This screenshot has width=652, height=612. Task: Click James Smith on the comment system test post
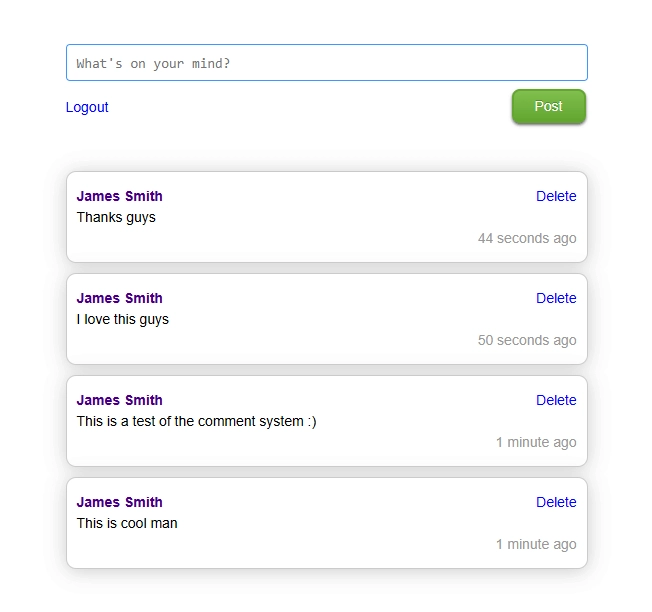119,400
